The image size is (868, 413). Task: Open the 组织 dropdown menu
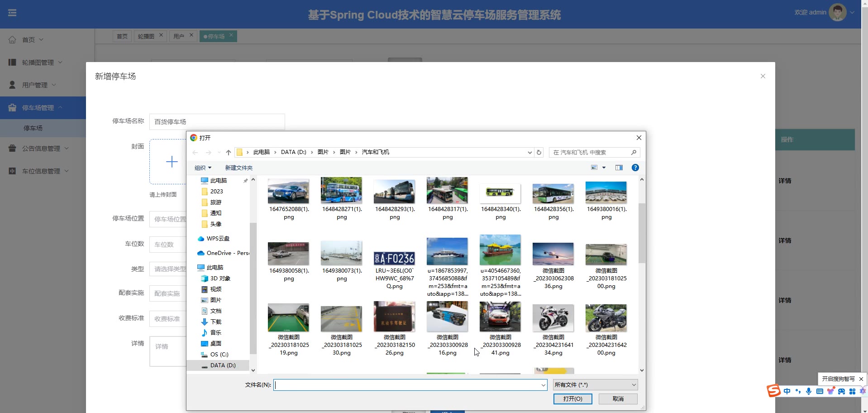[203, 168]
